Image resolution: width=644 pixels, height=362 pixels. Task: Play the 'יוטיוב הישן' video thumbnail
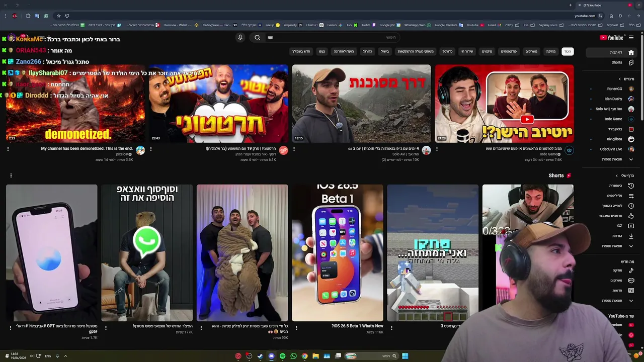[x=504, y=104]
